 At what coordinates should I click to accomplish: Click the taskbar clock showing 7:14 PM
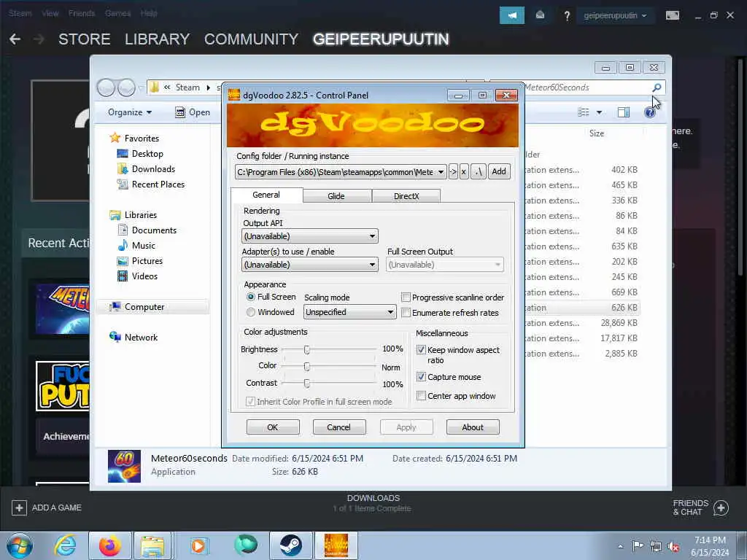(x=710, y=546)
